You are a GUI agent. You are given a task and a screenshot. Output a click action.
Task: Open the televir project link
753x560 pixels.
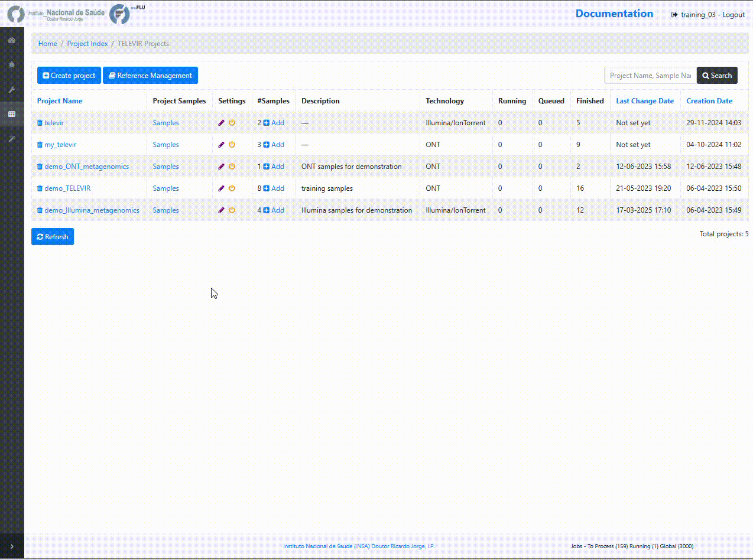(x=54, y=123)
